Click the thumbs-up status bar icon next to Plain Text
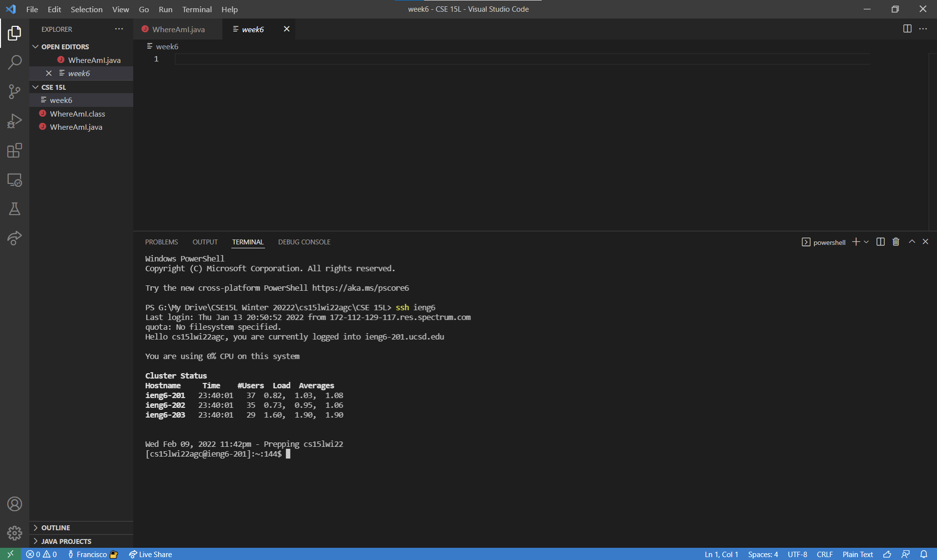Screen dimensions: 937x560 click(887, 554)
